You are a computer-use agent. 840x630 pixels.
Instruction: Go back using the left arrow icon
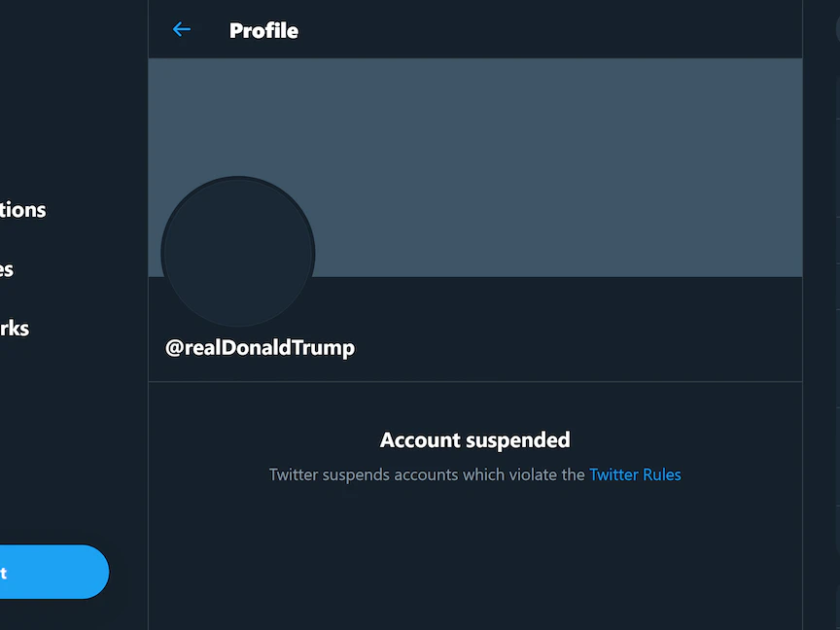(181, 30)
